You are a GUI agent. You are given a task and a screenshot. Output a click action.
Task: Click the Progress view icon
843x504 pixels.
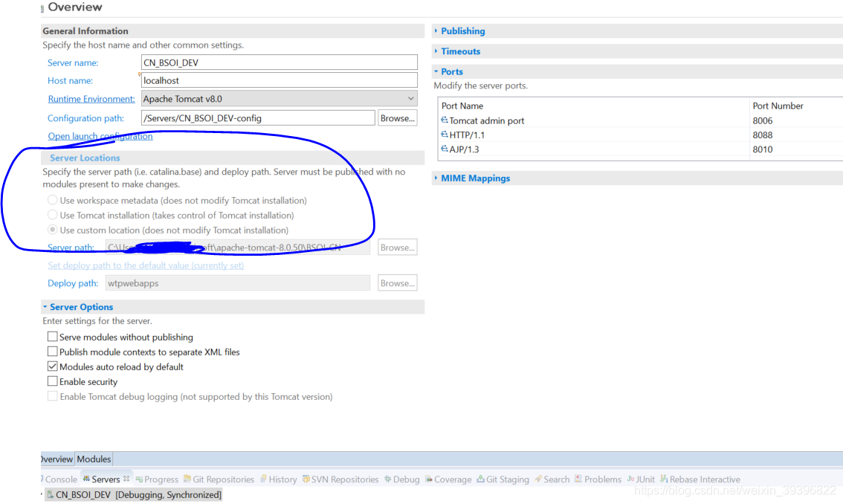pyautogui.click(x=139, y=479)
